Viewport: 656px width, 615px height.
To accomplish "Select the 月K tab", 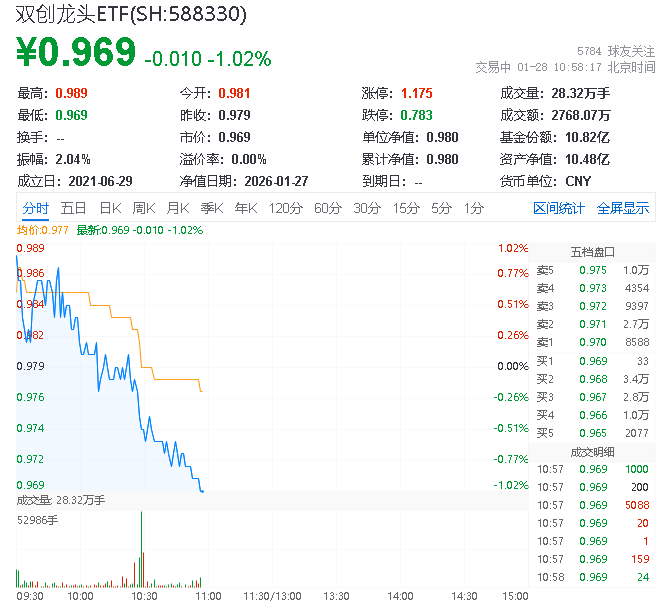I will [178, 208].
